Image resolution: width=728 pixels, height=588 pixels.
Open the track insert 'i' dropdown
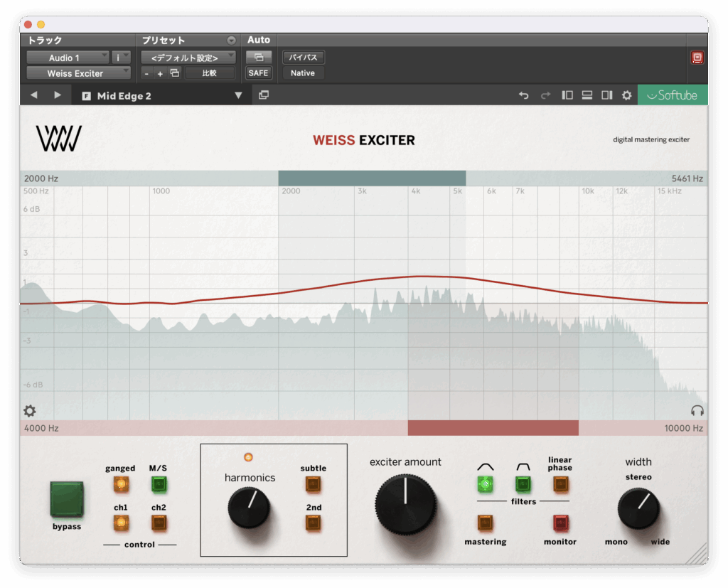coord(121,58)
